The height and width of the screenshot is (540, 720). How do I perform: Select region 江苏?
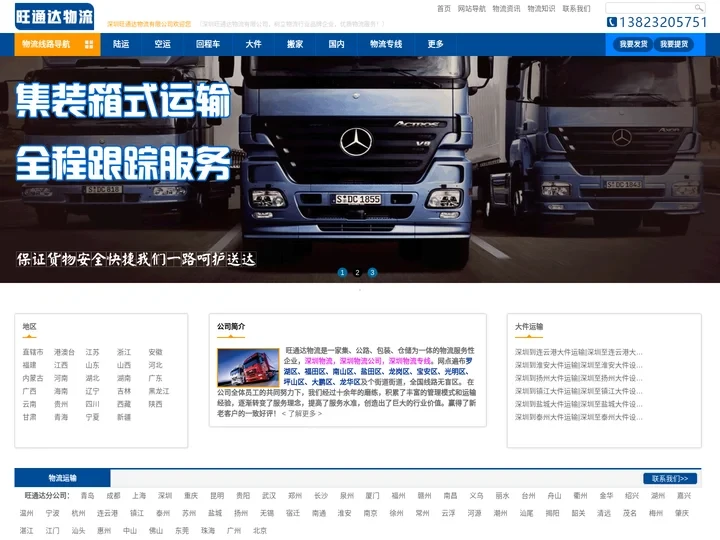(x=92, y=352)
